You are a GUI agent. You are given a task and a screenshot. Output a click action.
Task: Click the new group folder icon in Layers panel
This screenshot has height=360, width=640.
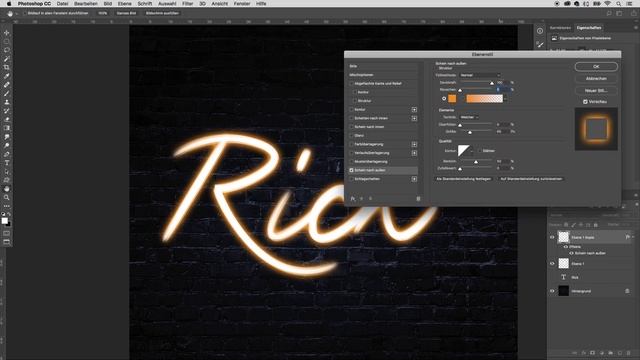point(611,353)
